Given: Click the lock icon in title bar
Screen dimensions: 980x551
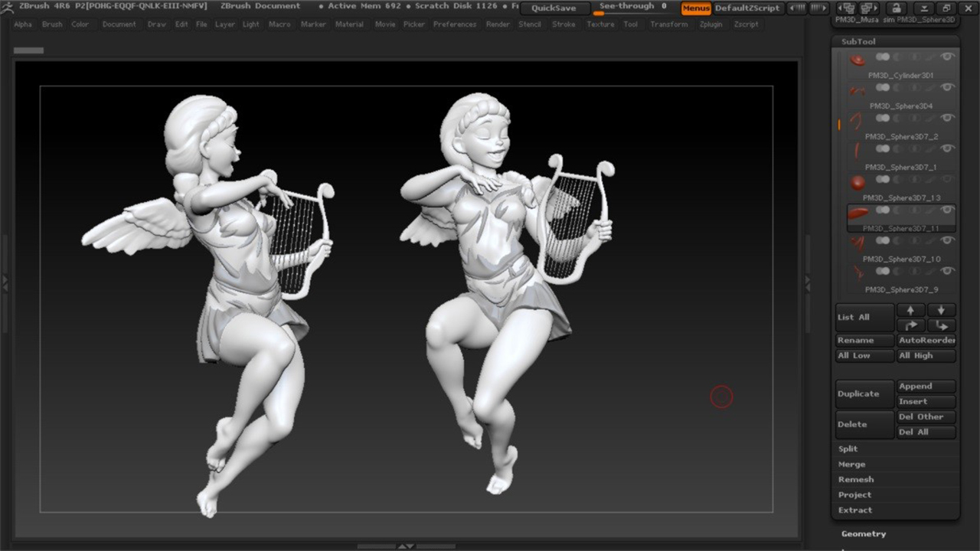Looking at the screenshot, I should point(895,8).
